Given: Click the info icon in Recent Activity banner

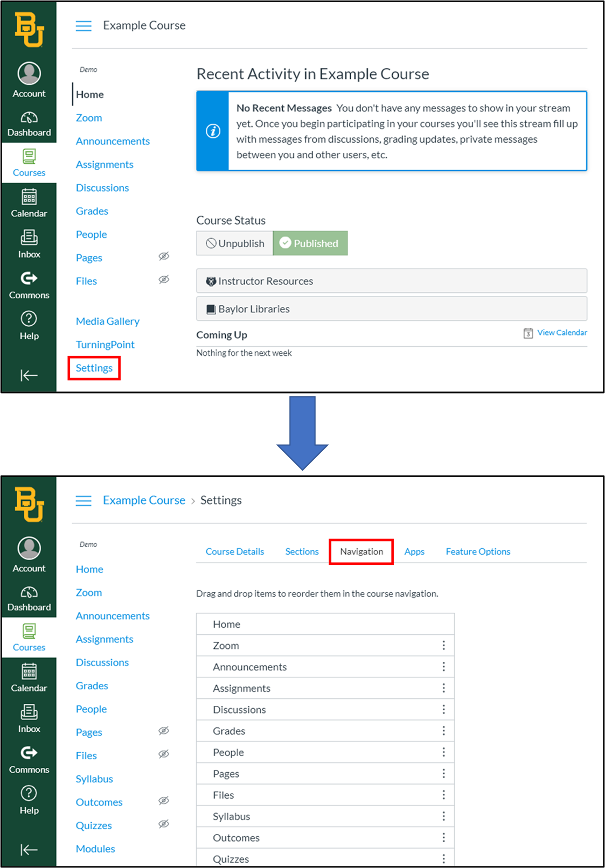Looking at the screenshot, I should click(x=213, y=131).
